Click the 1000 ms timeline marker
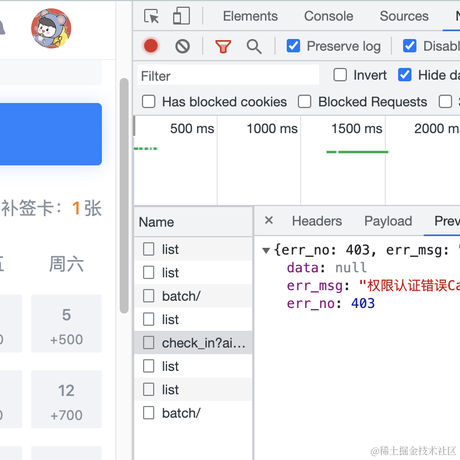Screen dimensions: 460x460 click(x=272, y=129)
